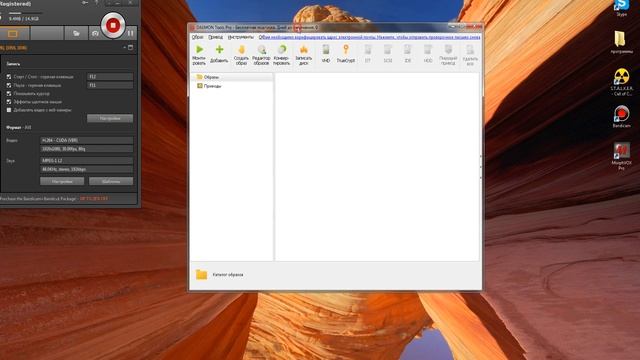Open the Image menu in DAEMON Tools
Image resolution: width=640 pixels, height=360 pixels.
198,37
